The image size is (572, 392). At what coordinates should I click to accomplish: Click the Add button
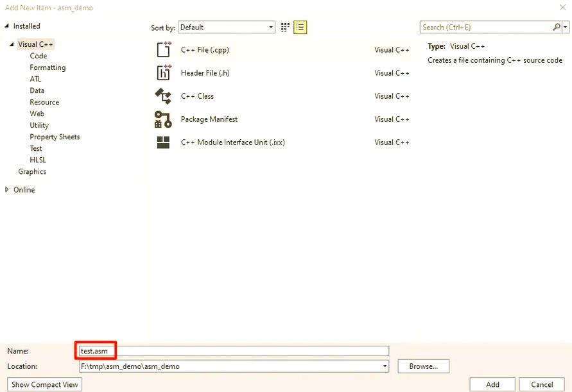click(492, 384)
